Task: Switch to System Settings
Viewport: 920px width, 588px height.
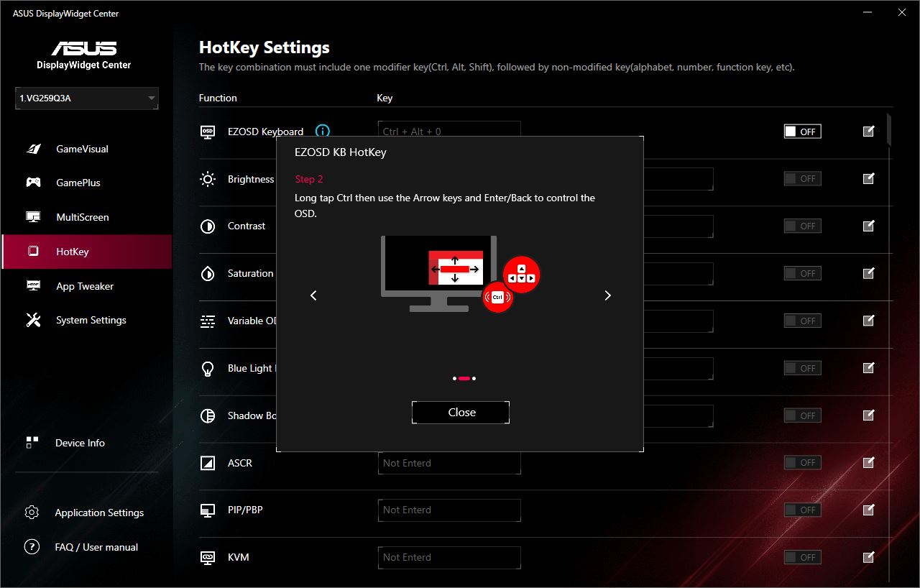Action: pos(86,320)
